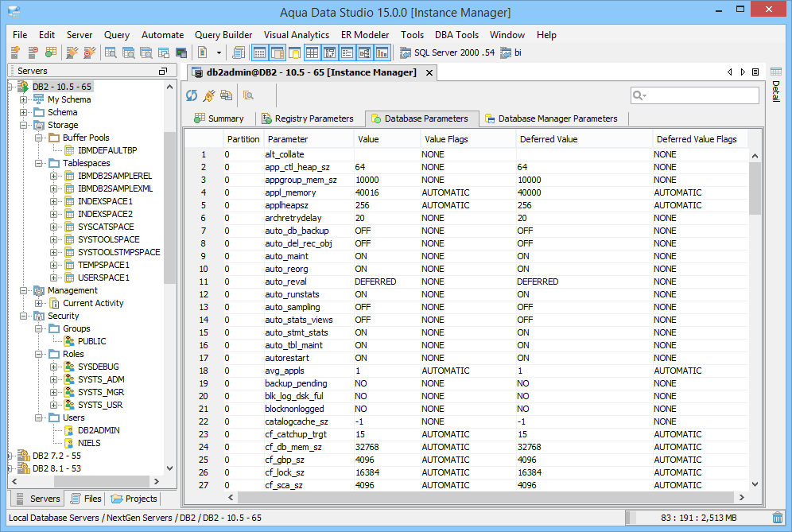Click the server group icon with green circle
The image size is (792, 532).
(51, 52)
